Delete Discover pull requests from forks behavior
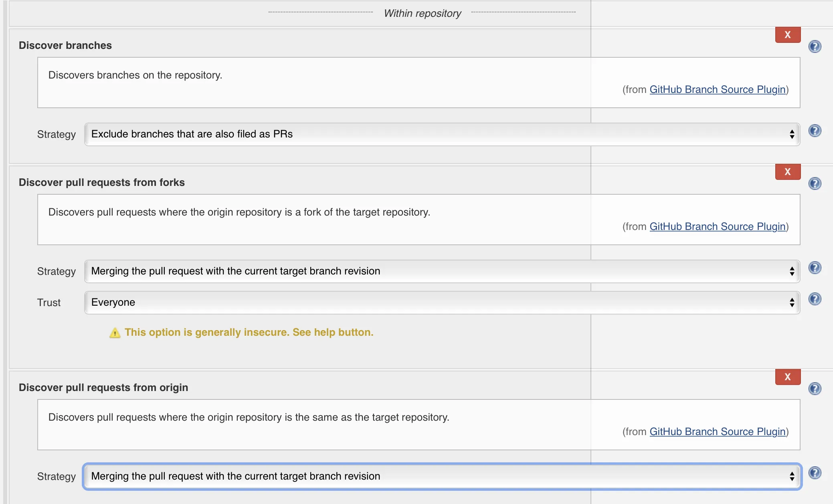 (x=788, y=172)
